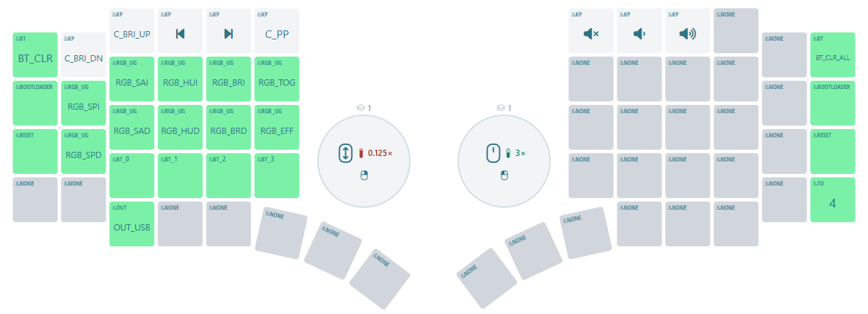Click the BT_CLR_ALL key
This screenshot has width=868, height=314.
(833, 55)
